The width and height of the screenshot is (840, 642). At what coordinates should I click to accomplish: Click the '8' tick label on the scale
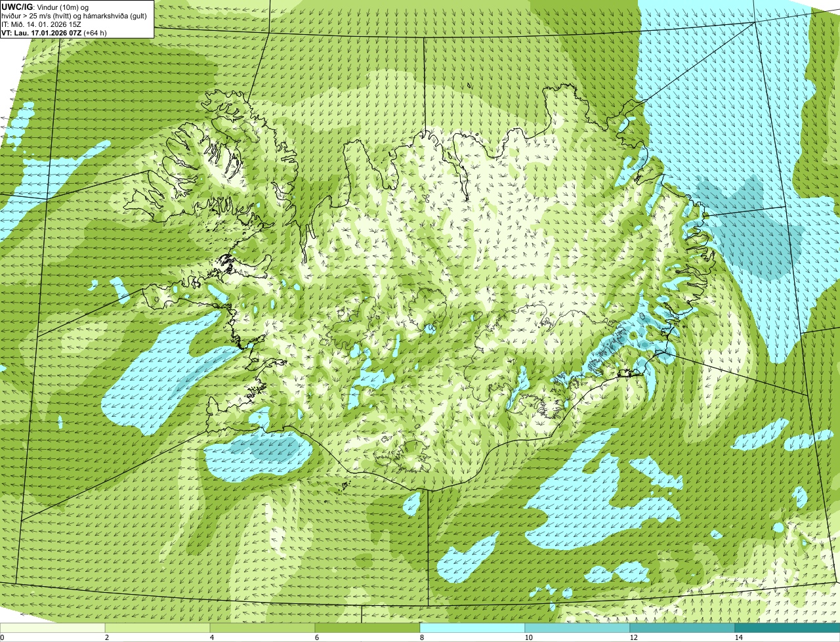point(421,637)
